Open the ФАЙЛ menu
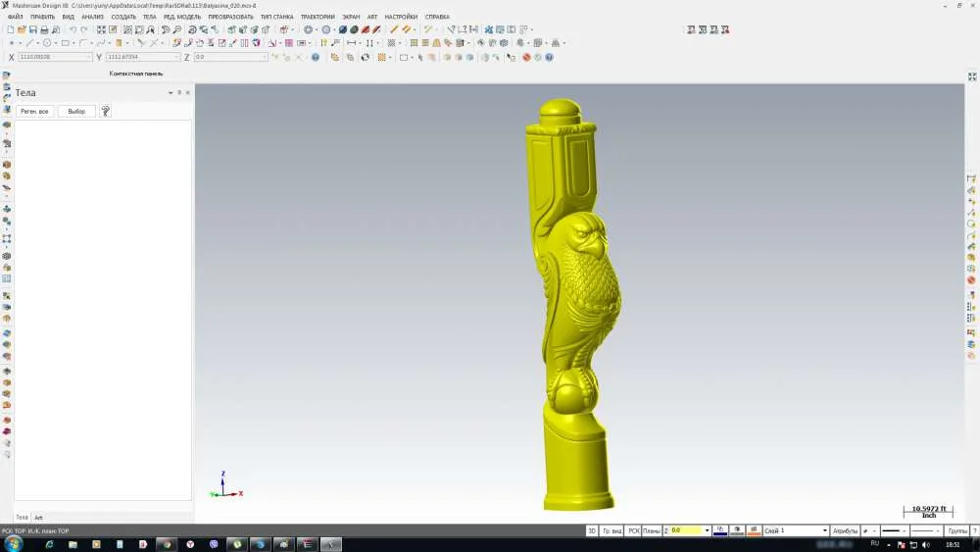The height and width of the screenshot is (552, 980). [x=15, y=17]
